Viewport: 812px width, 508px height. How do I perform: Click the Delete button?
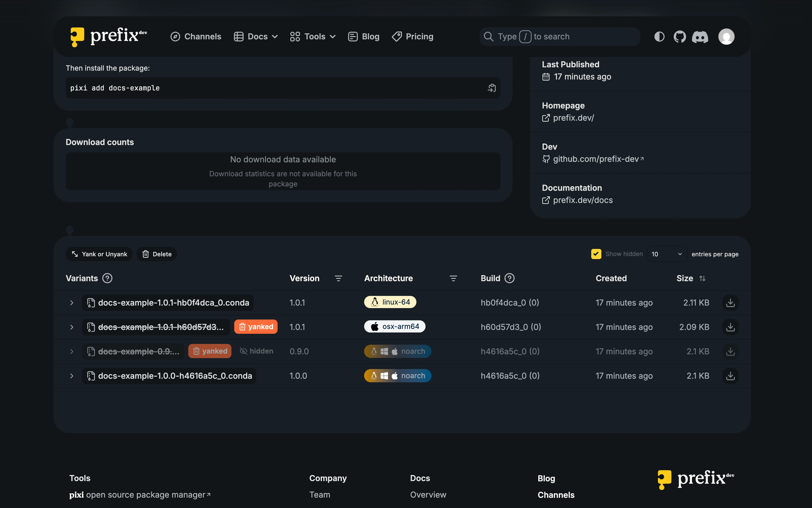tap(157, 254)
